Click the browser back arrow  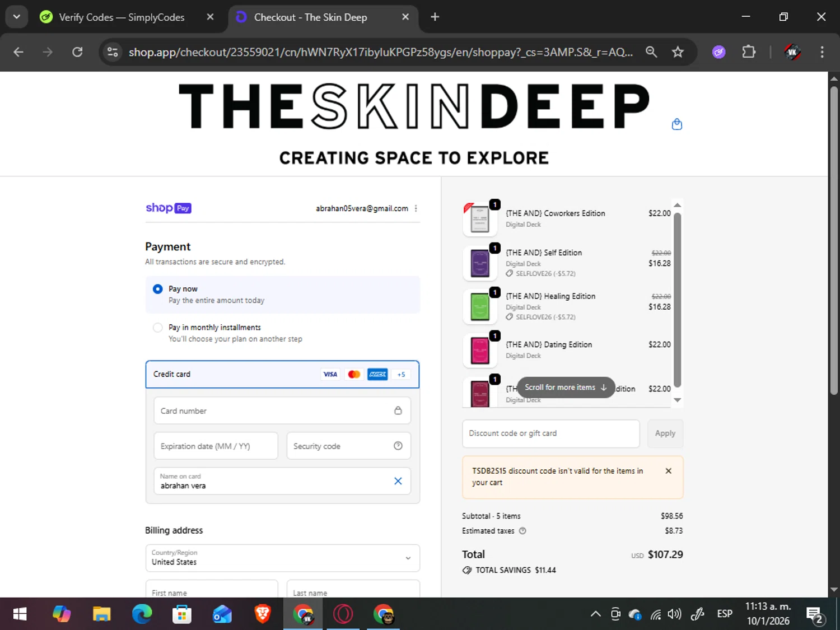pyautogui.click(x=18, y=52)
